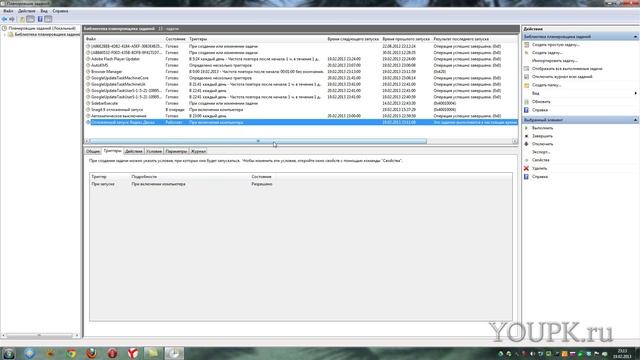Sort by Состояние column header
Image resolution: width=640 pixels, height=360 pixels.
point(175,39)
